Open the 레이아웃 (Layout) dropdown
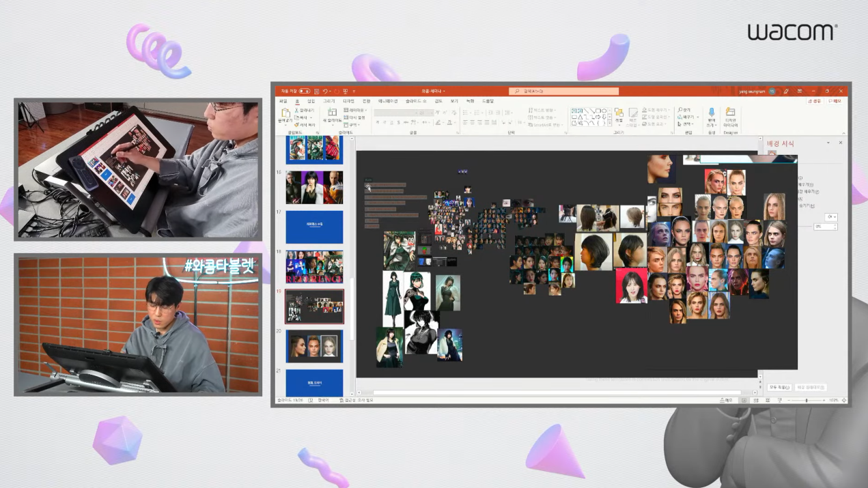The width and height of the screenshot is (868, 488). (x=355, y=110)
